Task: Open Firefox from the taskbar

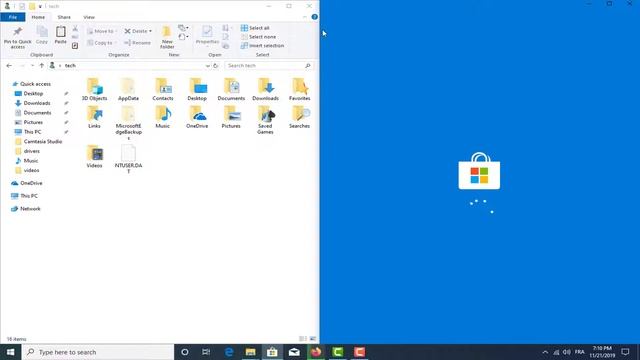Action: click(x=316, y=352)
